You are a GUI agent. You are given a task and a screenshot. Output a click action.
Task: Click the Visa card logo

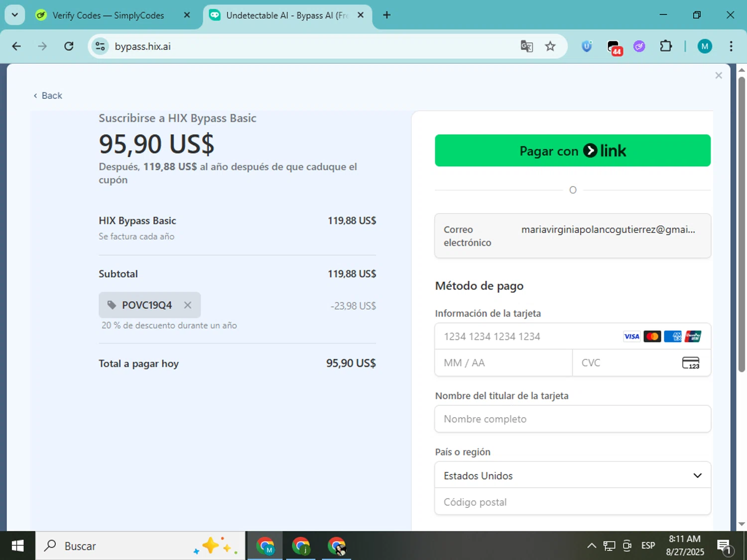(x=631, y=336)
